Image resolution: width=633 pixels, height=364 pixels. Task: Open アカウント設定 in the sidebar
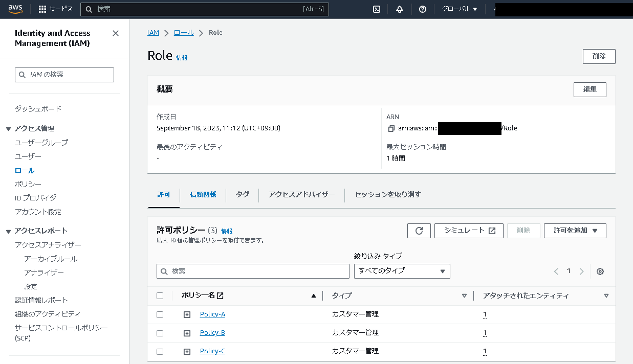[x=38, y=212]
